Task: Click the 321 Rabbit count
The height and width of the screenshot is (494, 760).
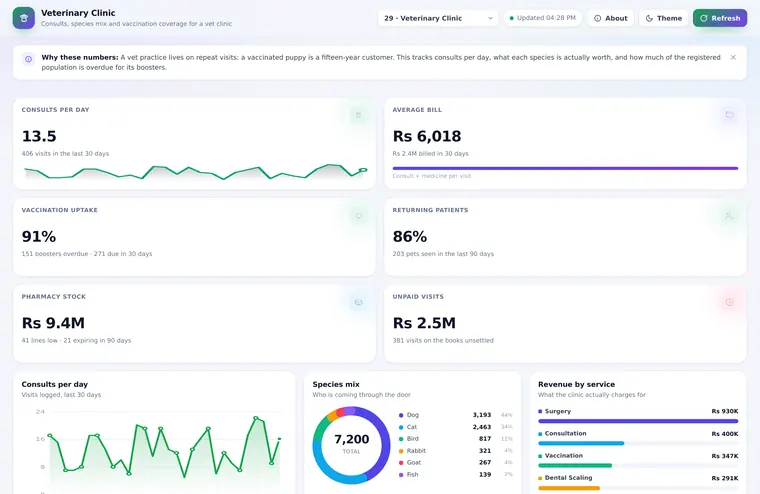Action: 485,451
